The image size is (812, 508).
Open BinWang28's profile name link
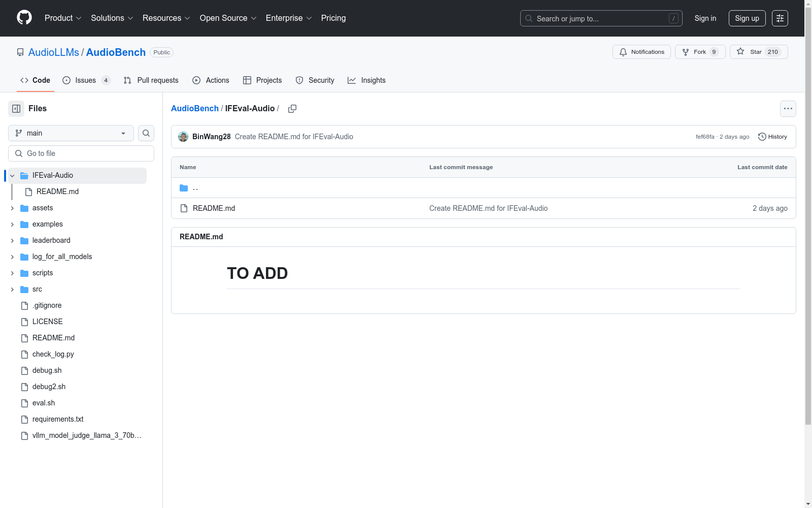pos(212,137)
